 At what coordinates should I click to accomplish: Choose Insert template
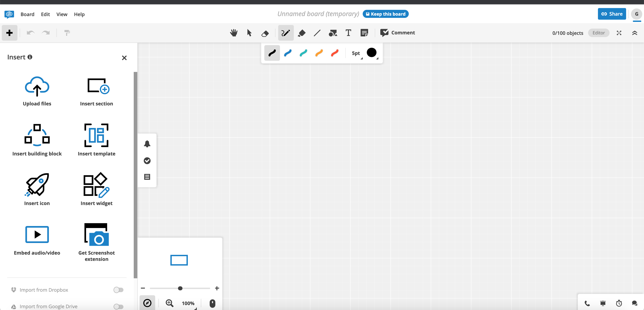coord(97,140)
